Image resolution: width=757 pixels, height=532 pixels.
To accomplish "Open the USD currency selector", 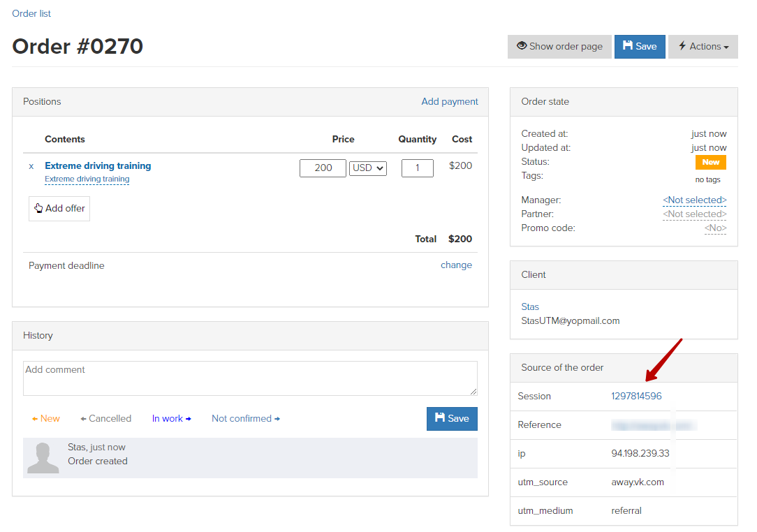I will pyautogui.click(x=368, y=168).
